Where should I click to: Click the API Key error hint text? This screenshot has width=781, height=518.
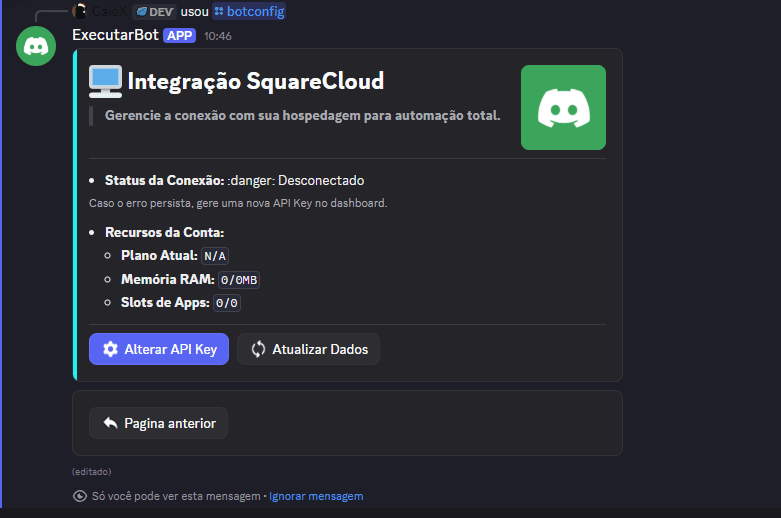[238, 203]
